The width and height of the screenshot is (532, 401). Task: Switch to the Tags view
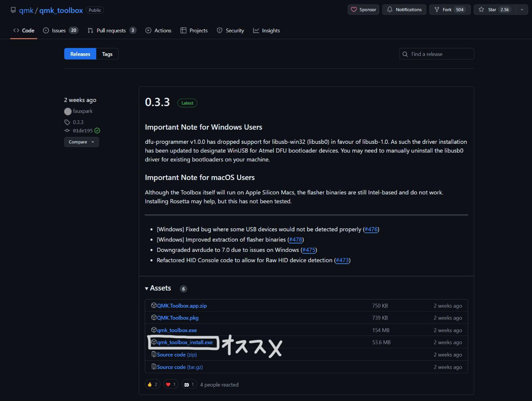coord(107,54)
